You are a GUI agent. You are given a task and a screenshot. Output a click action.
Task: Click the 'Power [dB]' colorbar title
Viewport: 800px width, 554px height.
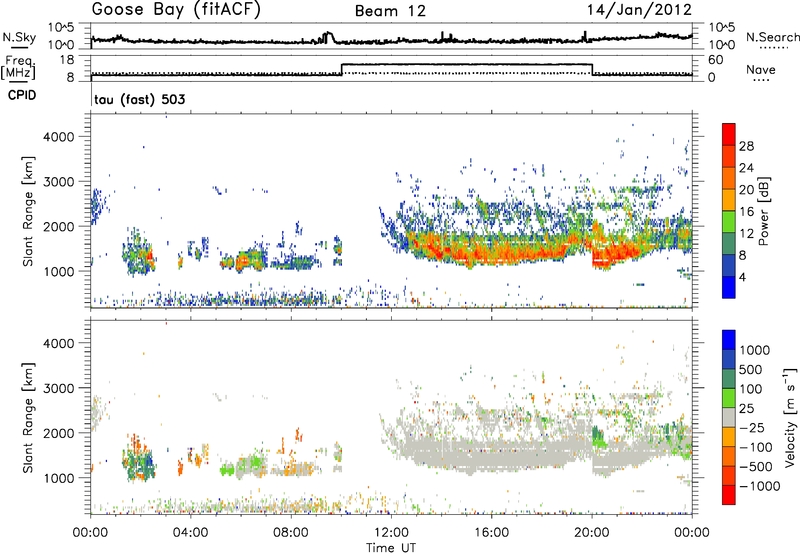[x=763, y=211]
